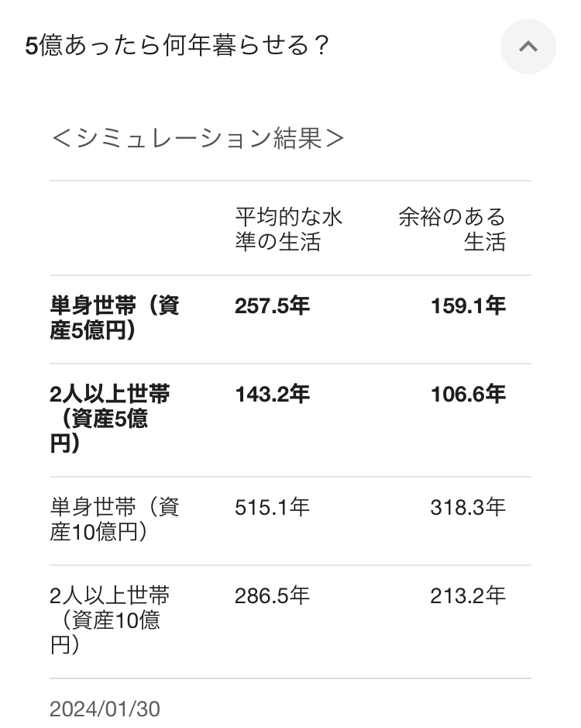Select row label 2人以上世帯（資産5億円）
This screenshot has height=728, width=581.
(x=110, y=419)
